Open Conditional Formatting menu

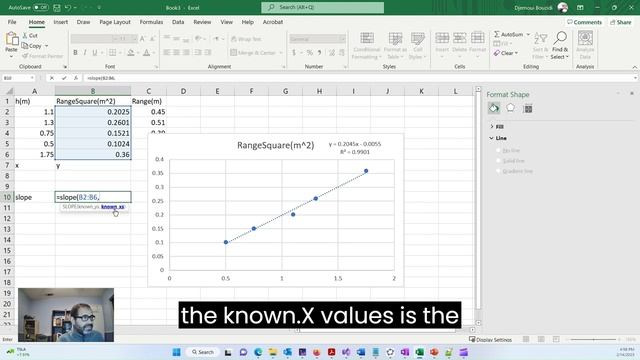tap(367, 46)
